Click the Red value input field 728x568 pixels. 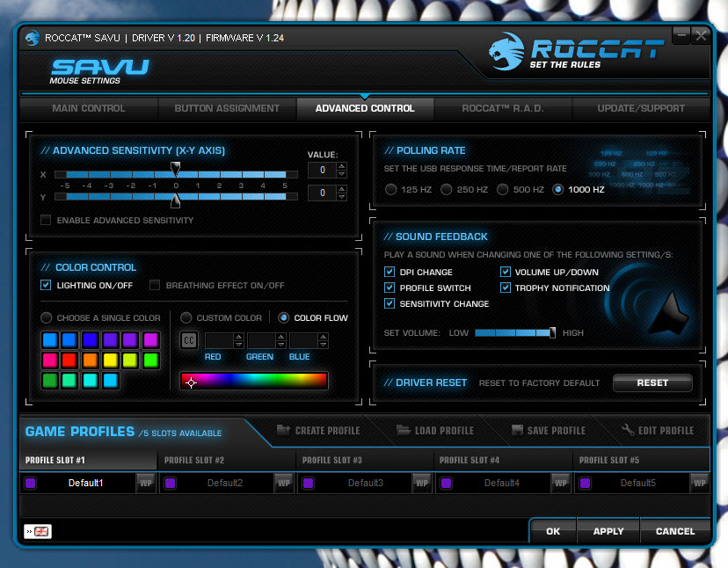coord(219,340)
